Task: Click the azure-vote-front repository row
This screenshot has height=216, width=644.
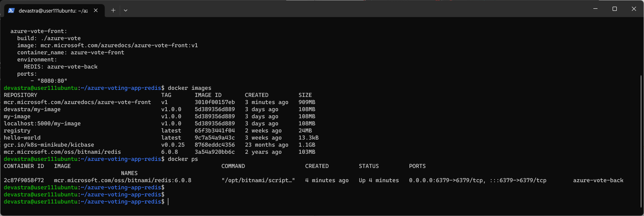Action: click(160, 102)
